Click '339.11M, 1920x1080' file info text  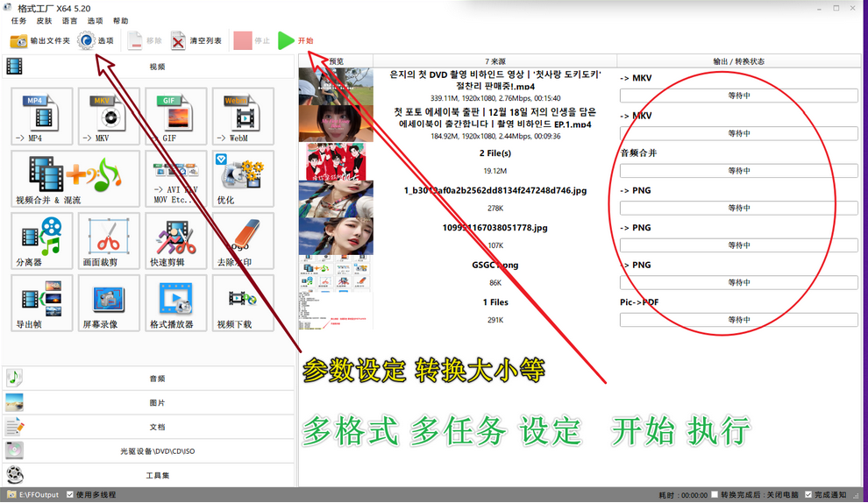coord(494,98)
